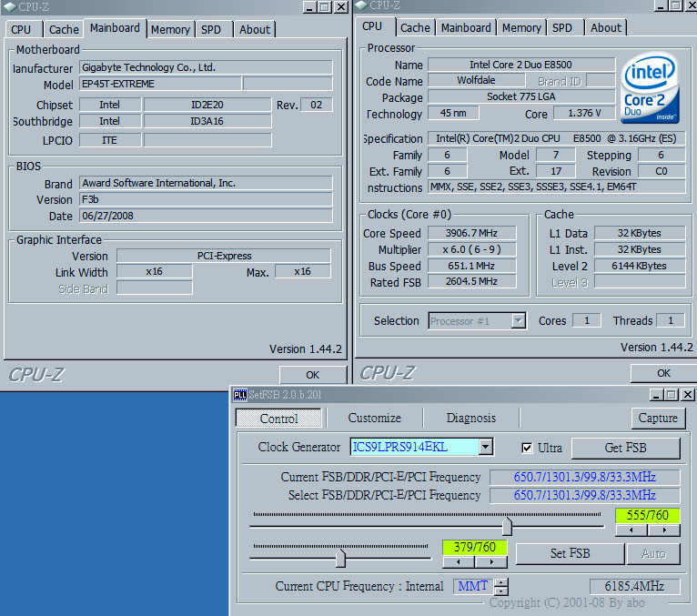Click the processor name Intel Core 2 Duo E8500
The height and width of the screenshot is (616, 697).
tap(521, 65)
